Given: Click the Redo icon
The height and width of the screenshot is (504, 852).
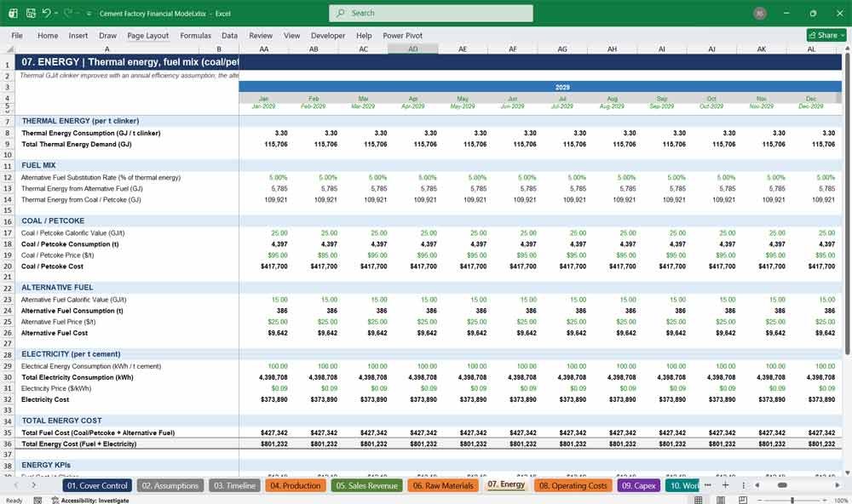Looking at the screenshot, I should [x=68, y=13].
